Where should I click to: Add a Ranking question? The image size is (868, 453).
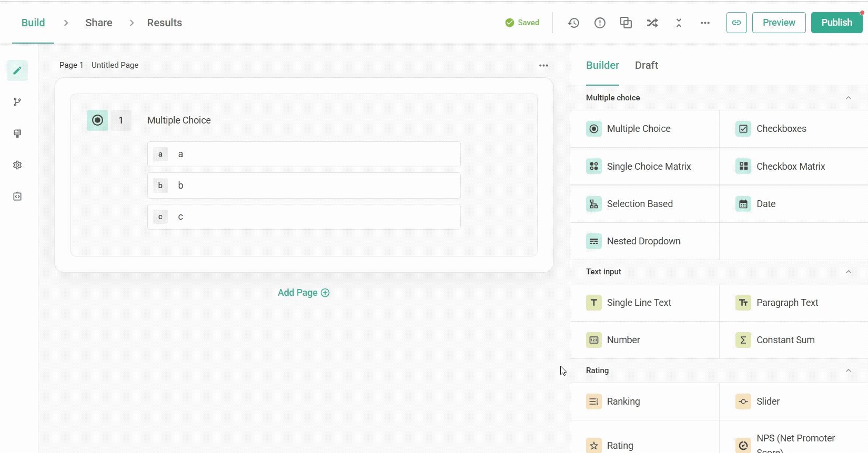(644, 401)
